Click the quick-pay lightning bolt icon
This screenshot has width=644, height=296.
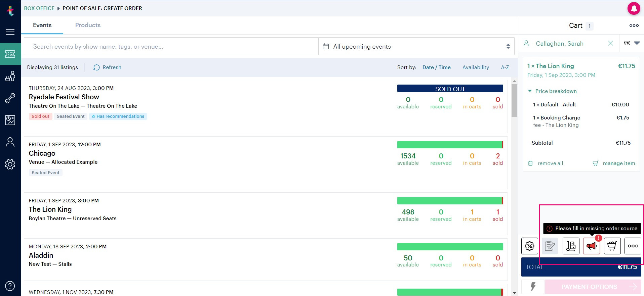533,287
